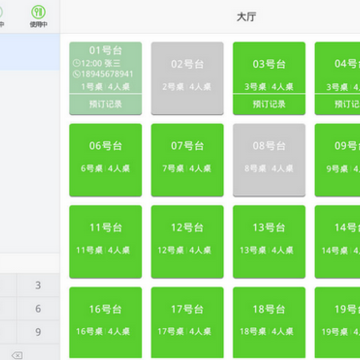This screenshot has height=360, width=360.
Task: Click the clock icon on 01号台
Action: 76,63
